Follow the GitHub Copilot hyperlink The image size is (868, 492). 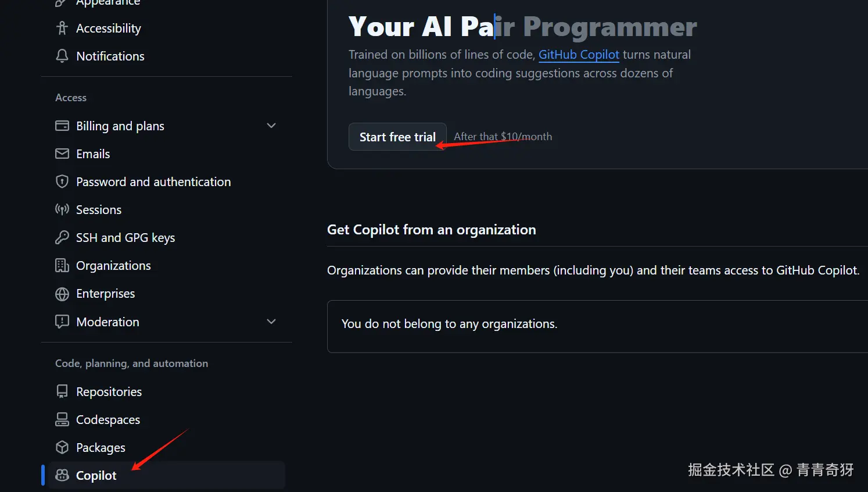579,55
